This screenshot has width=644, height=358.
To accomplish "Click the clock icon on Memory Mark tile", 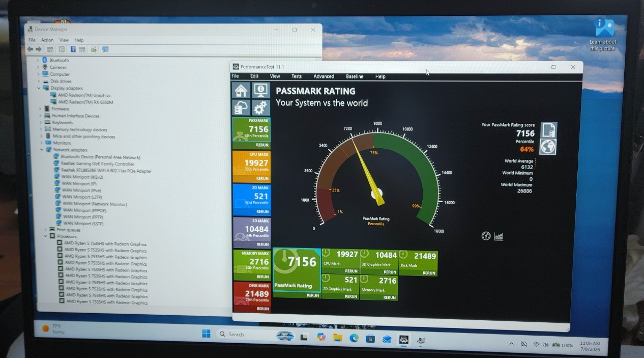I will pyautogui.click(x=365, y=279).
